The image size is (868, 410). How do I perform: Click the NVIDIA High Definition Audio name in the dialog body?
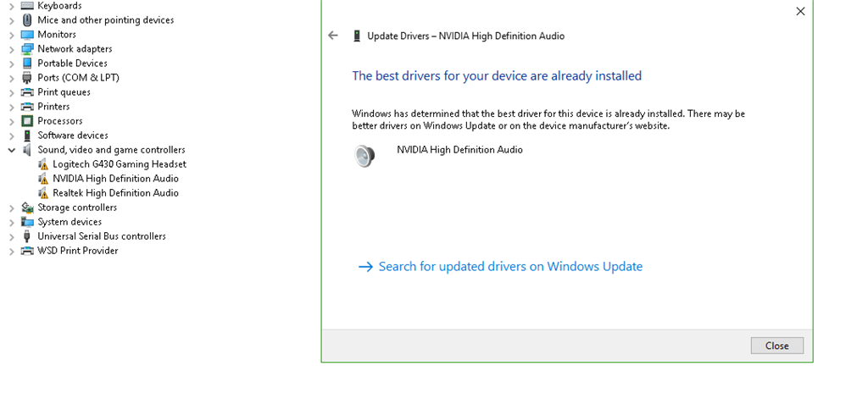pos(459,150)
